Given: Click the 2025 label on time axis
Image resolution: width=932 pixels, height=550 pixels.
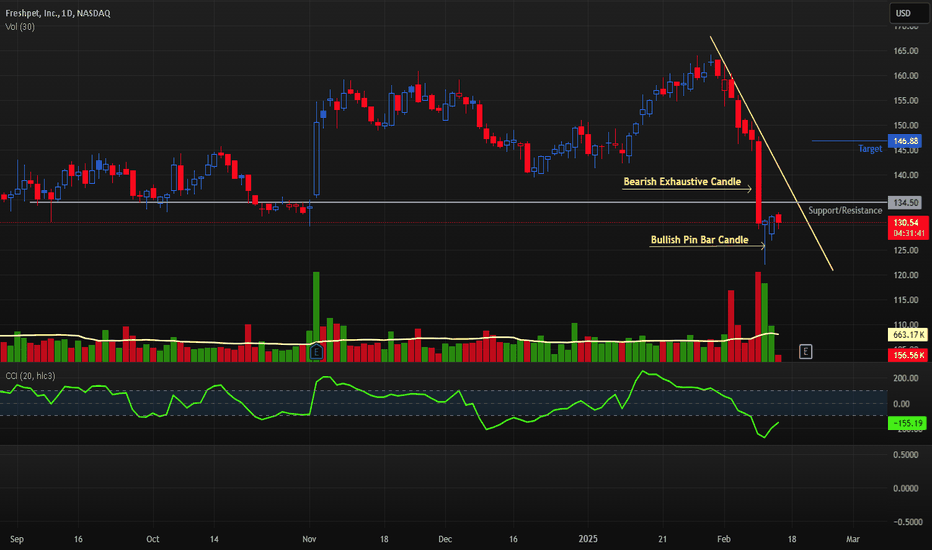Looking at the screenshot, I should click(587, 539).
